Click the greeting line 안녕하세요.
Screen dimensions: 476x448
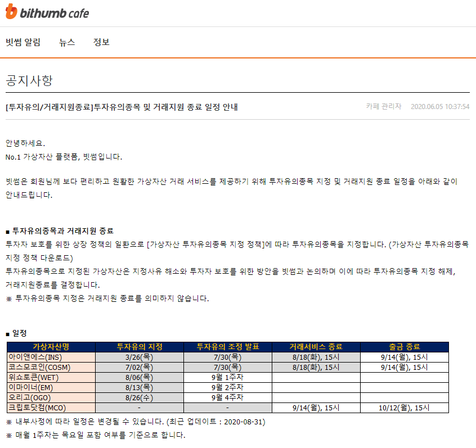pyautogui.click(x=25, y=143)
